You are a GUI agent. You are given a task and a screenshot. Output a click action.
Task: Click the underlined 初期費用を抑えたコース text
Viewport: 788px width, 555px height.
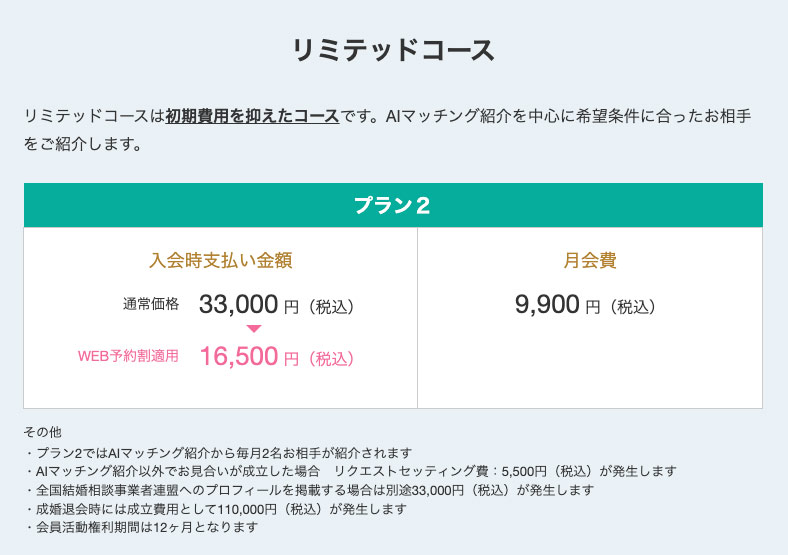pos(253,115)
